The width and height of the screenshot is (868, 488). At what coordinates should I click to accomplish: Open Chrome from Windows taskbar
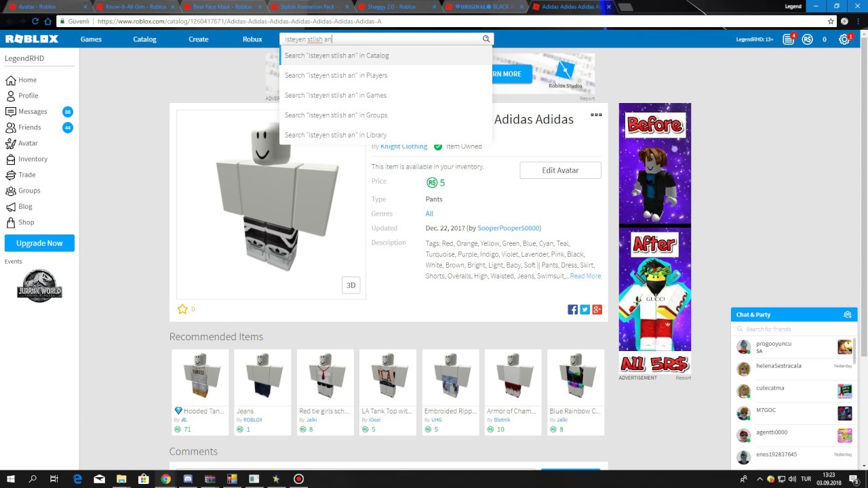165,479
